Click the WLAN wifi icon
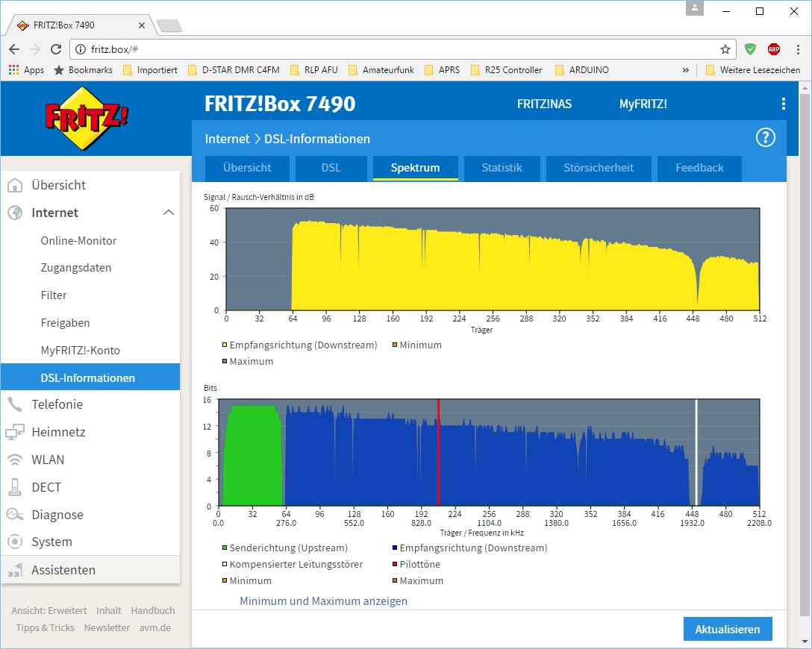Screen dimensions: 812x649 (x=15, y=460)
